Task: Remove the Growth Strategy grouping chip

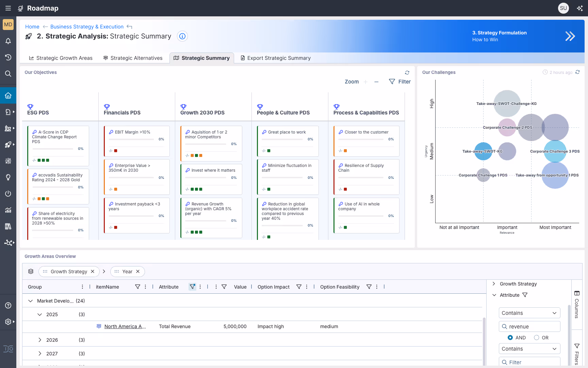Action: pyautogui.click(x=93, y=272)
